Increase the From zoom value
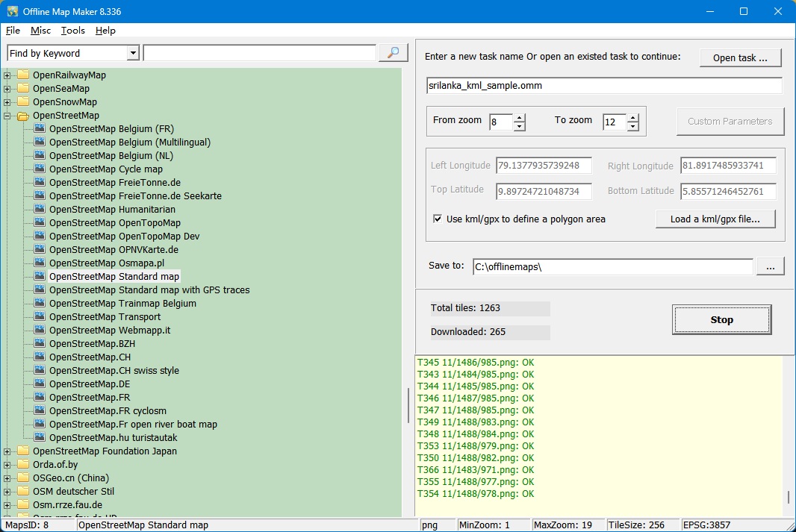Viewport: 796px width, 532px height. pyautogui.click(x=519, y=118)
